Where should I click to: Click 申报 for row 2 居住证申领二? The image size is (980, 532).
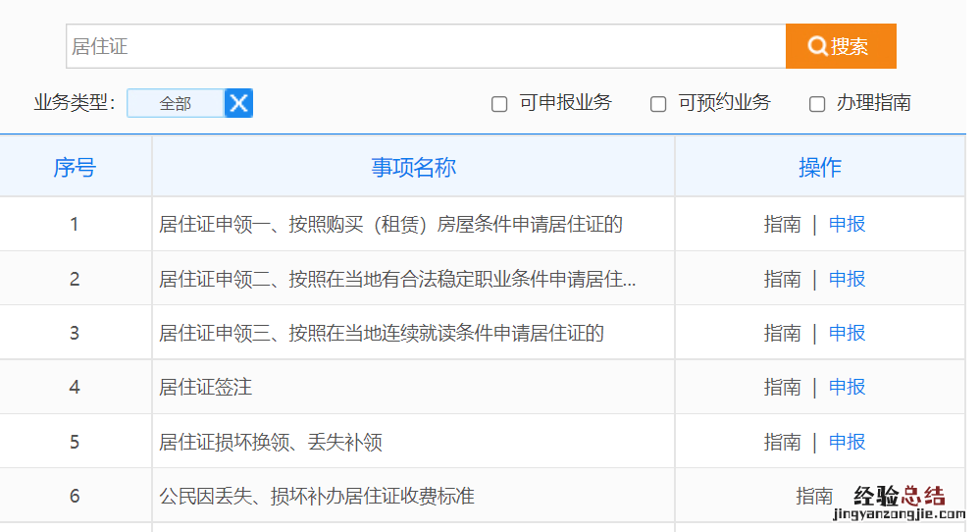coord(847,279)
